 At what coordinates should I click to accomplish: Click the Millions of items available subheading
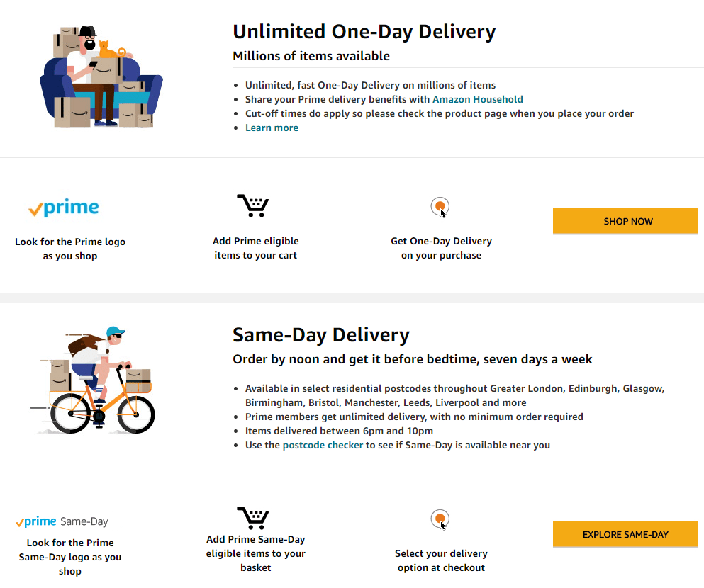coord(311,56)
